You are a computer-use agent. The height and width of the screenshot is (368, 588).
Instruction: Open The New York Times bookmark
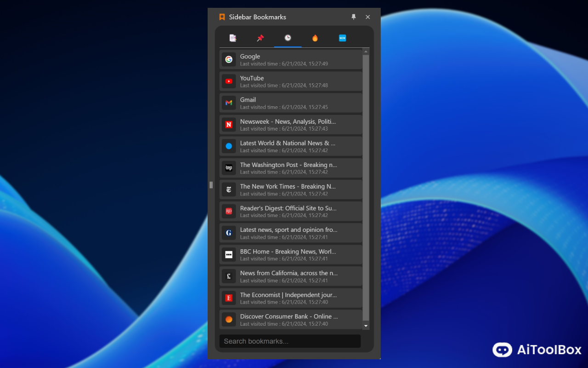[288, 190]
